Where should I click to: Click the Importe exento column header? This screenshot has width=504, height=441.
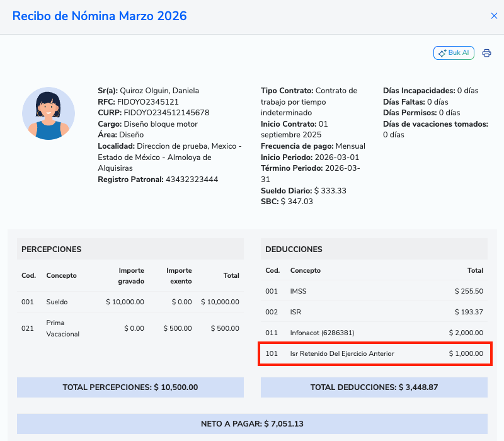click(x=179, y=275)
